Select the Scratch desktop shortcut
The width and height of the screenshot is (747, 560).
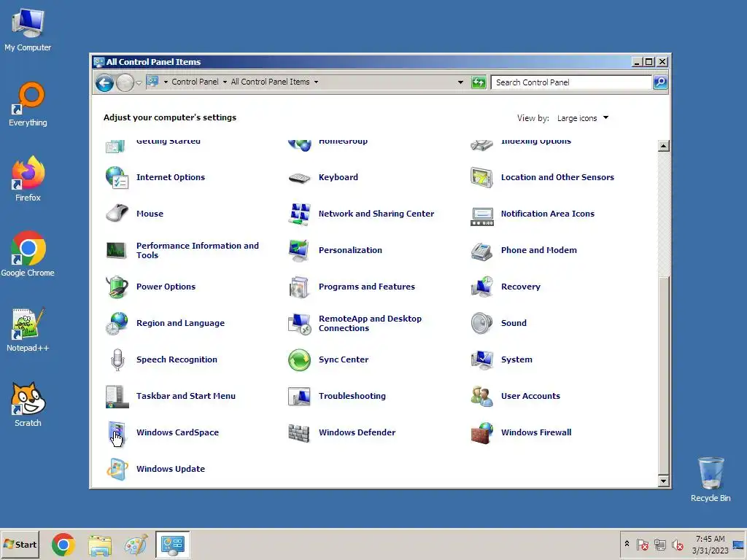(x=28, y=405)
